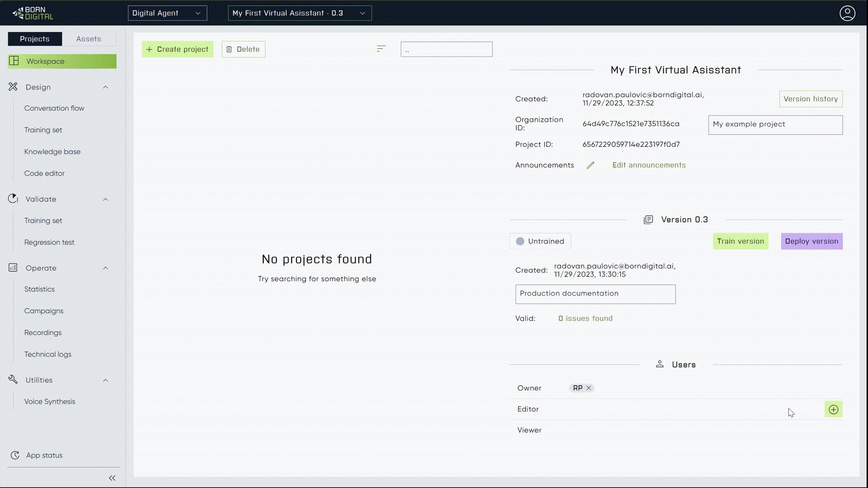Open the Digital Agent dropdown
The width and height of the screenshot is (868, 488).
pos(167,13)
